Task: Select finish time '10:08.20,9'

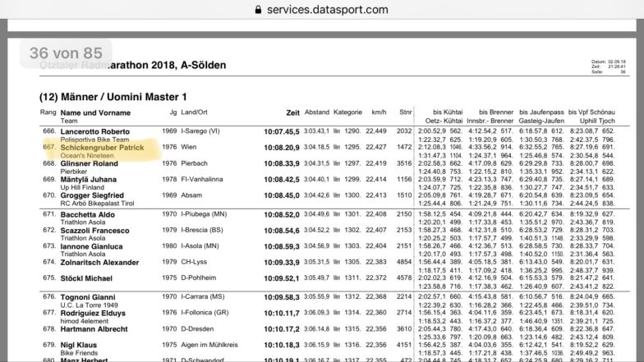Action: (282, 148)
